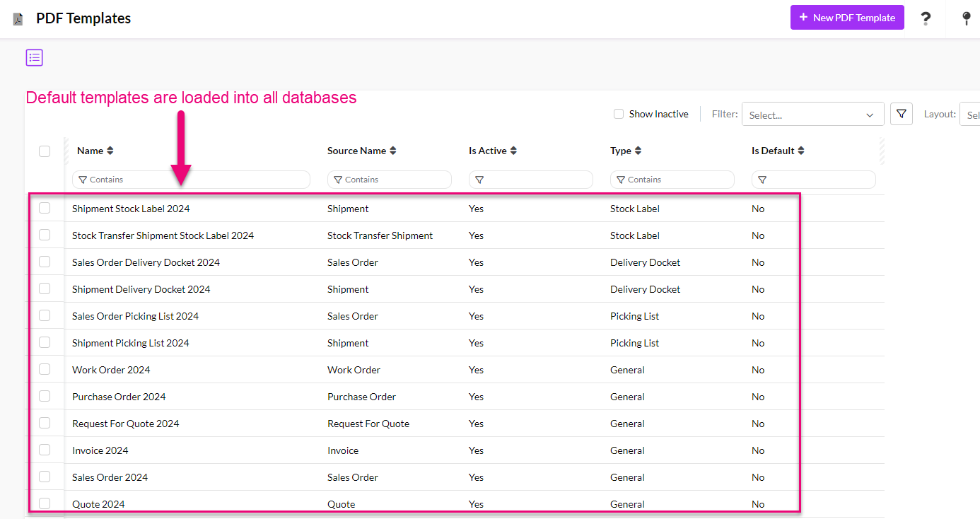
Task: Click the Is Active filter field
Action: click(530, 180)
